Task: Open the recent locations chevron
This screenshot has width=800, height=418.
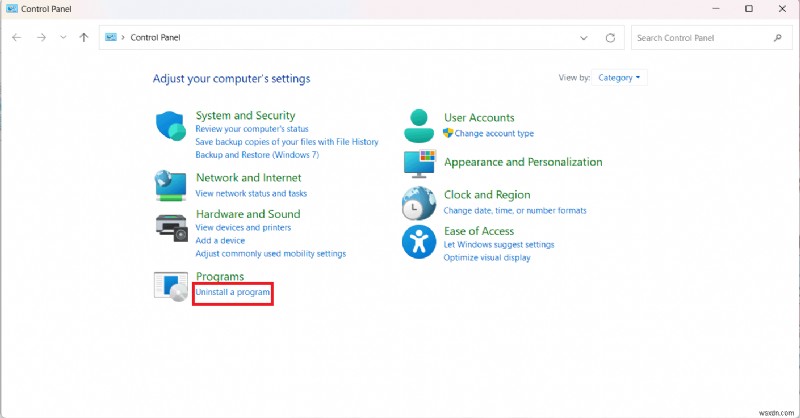Action: click(x=63, y=37)
